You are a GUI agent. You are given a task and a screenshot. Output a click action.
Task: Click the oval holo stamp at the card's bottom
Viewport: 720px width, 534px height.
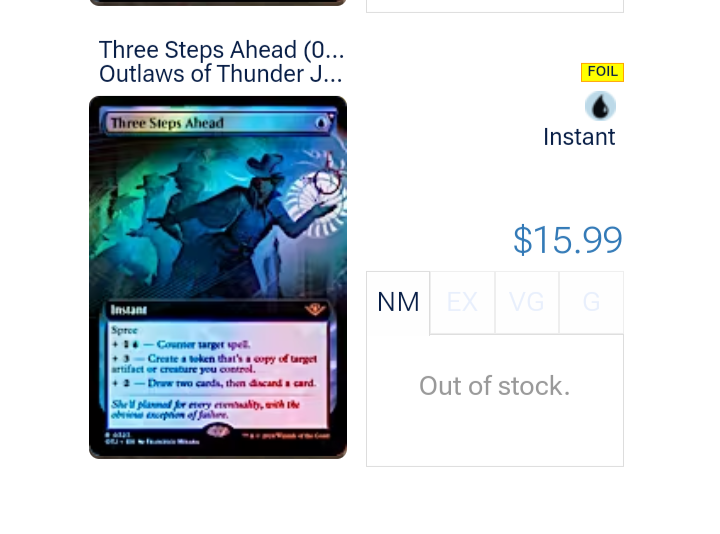[x=218, y=431]
